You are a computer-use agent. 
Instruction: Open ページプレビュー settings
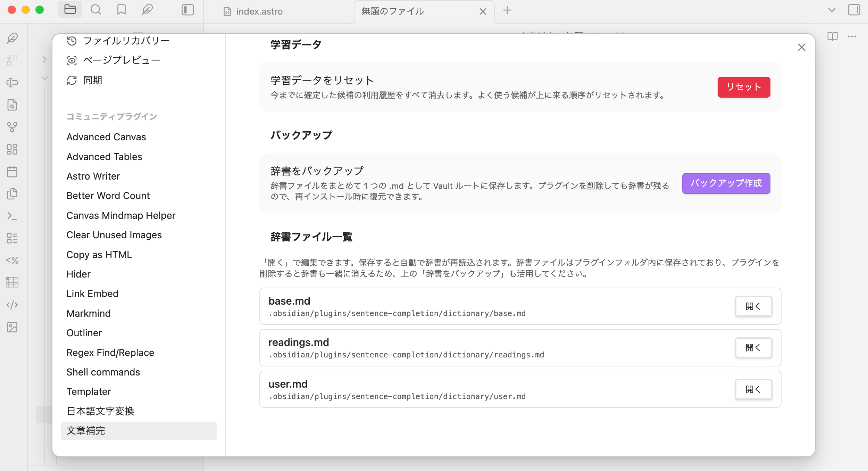139,60
